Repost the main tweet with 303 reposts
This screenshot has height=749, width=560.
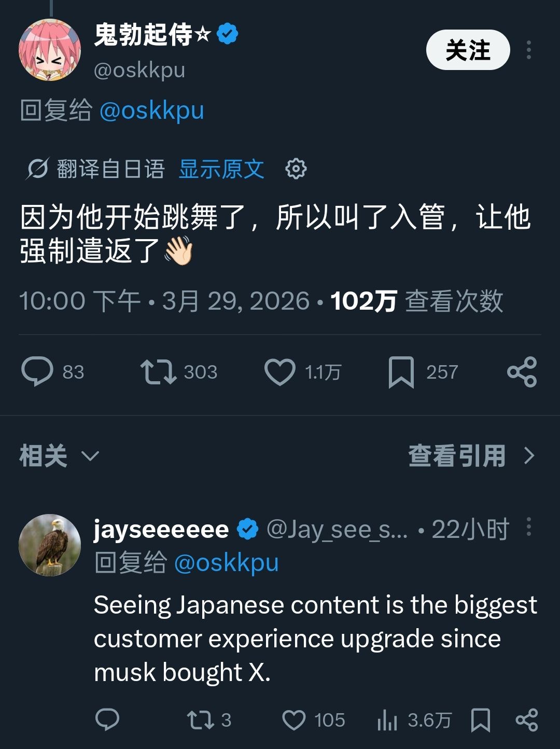point(158,372)
